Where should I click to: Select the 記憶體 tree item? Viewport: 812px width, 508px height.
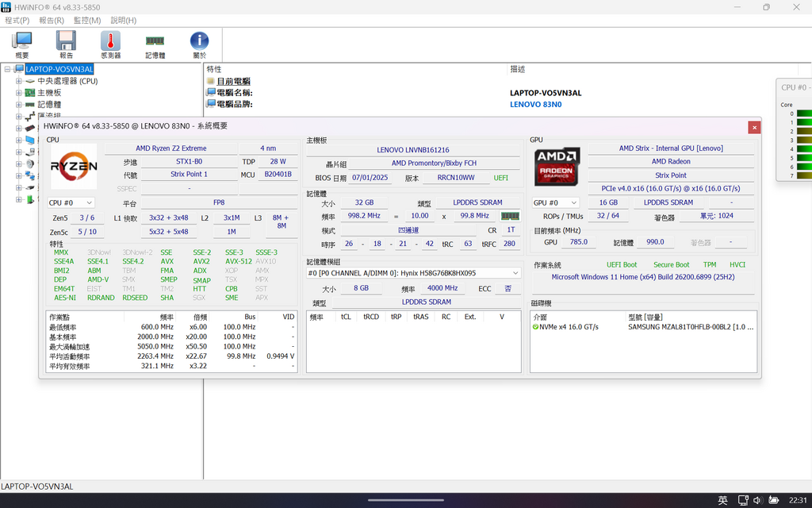point(49,105)
